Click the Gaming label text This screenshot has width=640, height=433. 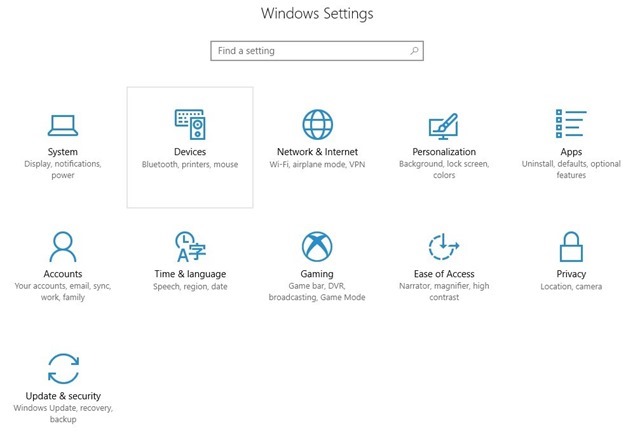[317, 274]
